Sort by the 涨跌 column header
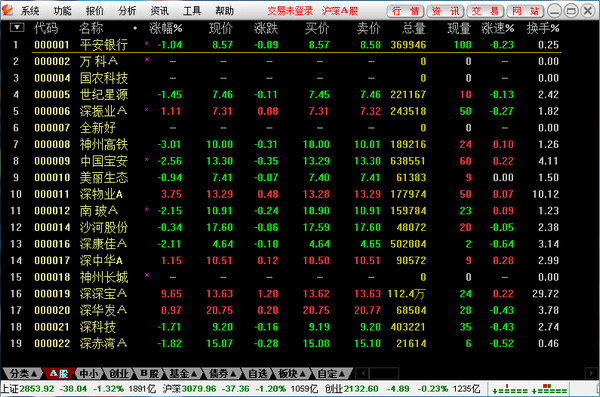This screenshot has width=600, height=397. [x=266, y=28]
